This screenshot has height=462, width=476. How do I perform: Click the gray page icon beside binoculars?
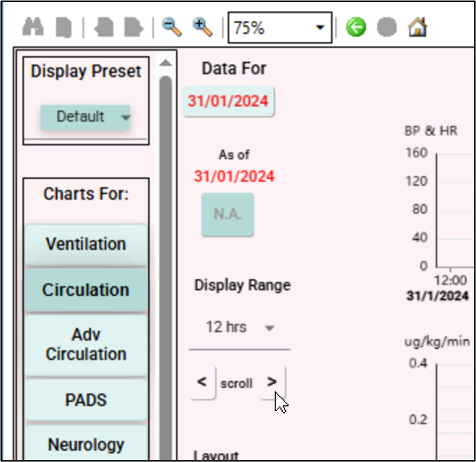click(x=64, y=28)
